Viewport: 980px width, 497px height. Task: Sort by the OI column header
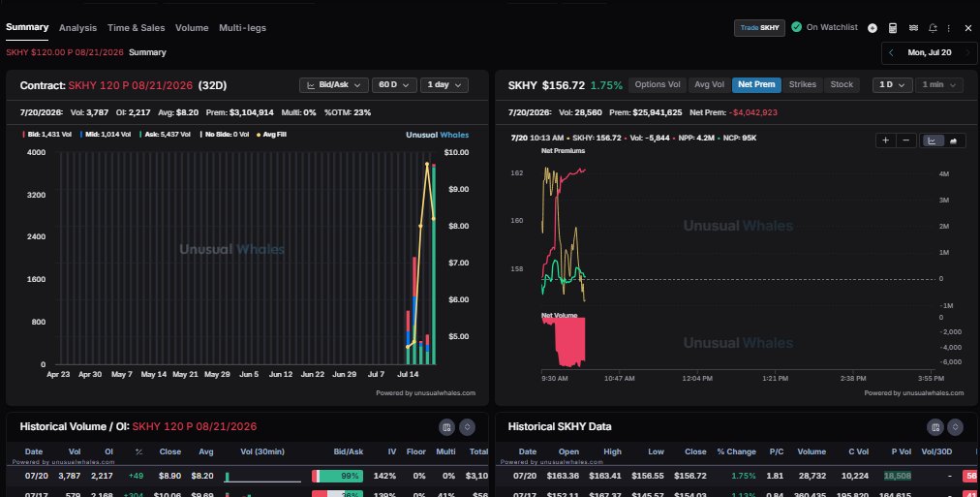108,451
